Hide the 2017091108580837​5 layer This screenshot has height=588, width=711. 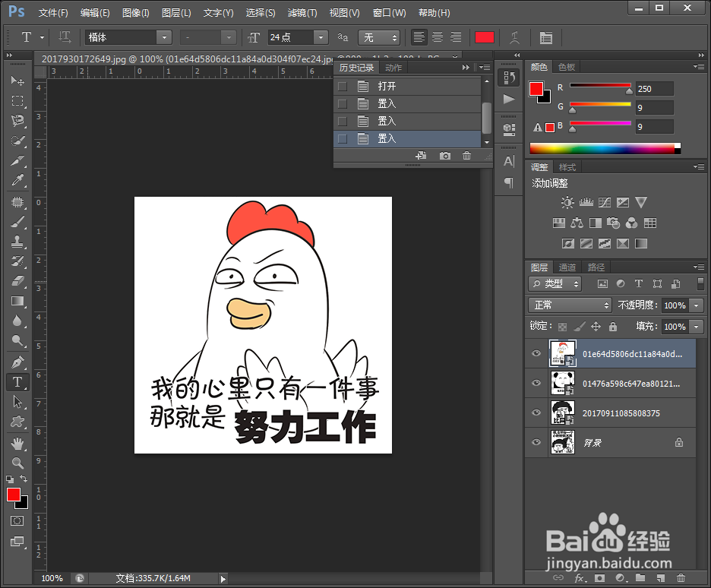point(536,413)
